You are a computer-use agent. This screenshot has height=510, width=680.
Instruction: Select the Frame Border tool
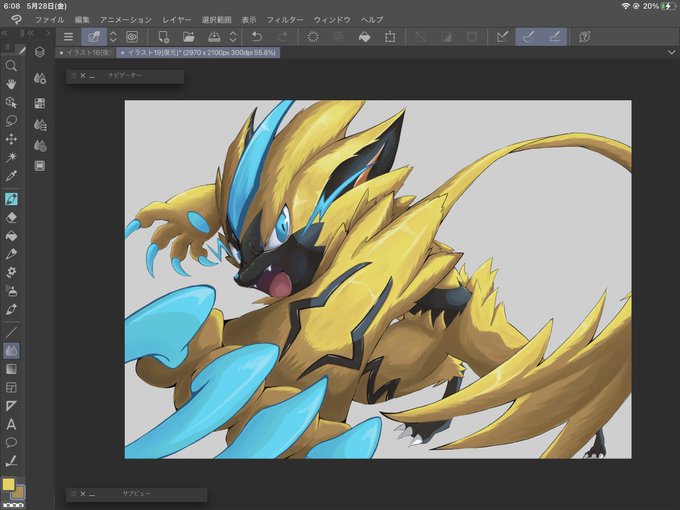pyautogui.click(x=11, y=387)
